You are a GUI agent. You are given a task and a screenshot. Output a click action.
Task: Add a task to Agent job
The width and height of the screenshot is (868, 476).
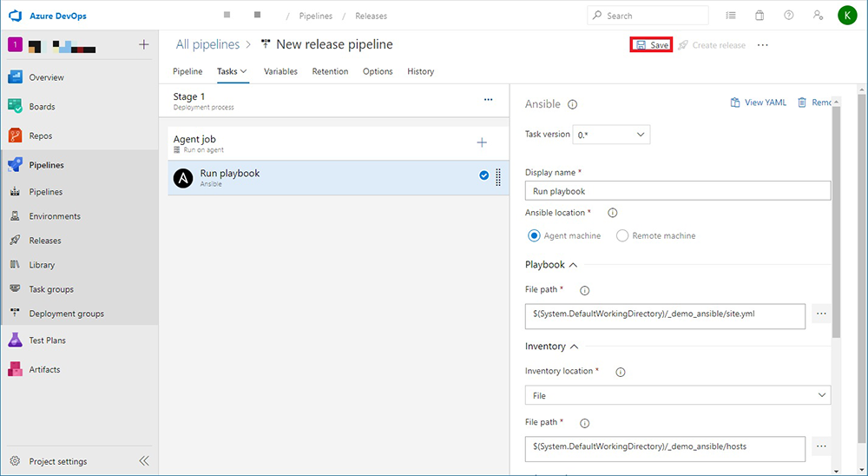click(x=482, y=143)
